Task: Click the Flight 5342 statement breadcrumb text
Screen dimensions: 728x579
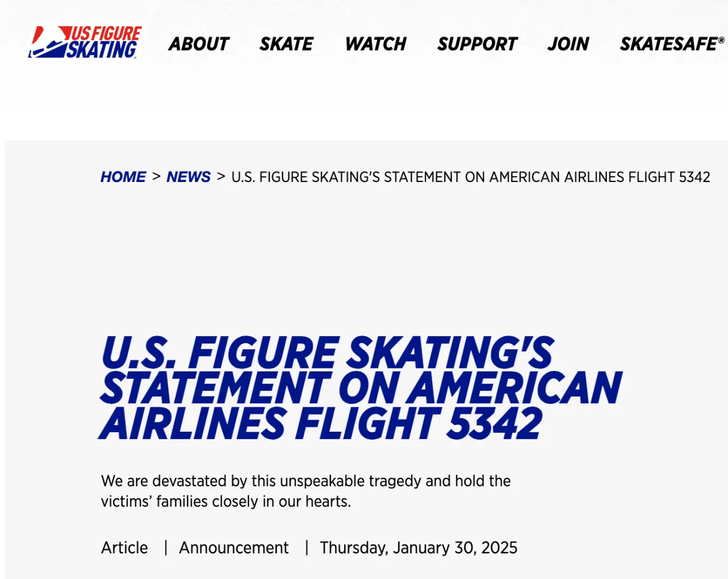Action: coord(470,177)
